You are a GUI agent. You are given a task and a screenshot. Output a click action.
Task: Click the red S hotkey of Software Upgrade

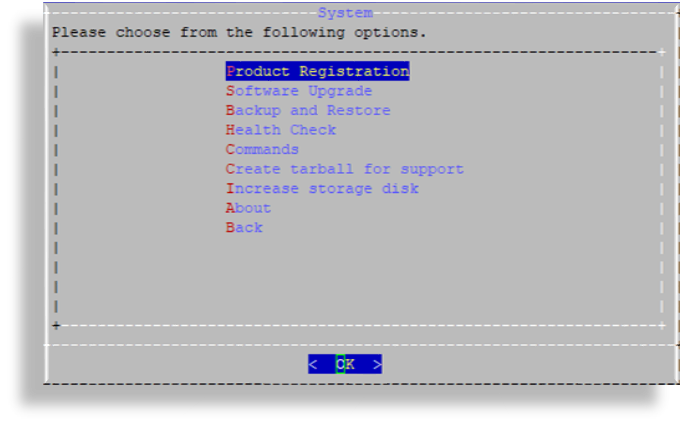[230, 91]
